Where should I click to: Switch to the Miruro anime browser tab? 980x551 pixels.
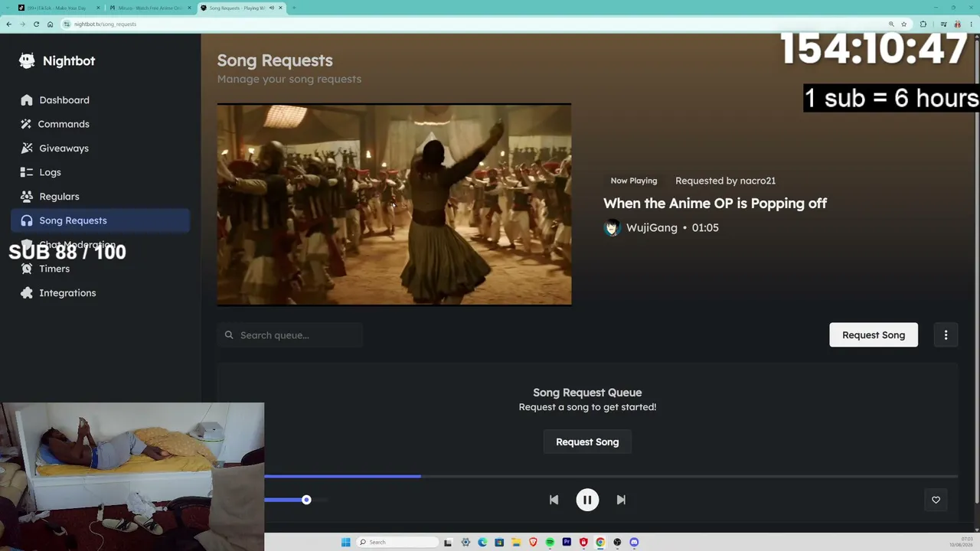149,8
